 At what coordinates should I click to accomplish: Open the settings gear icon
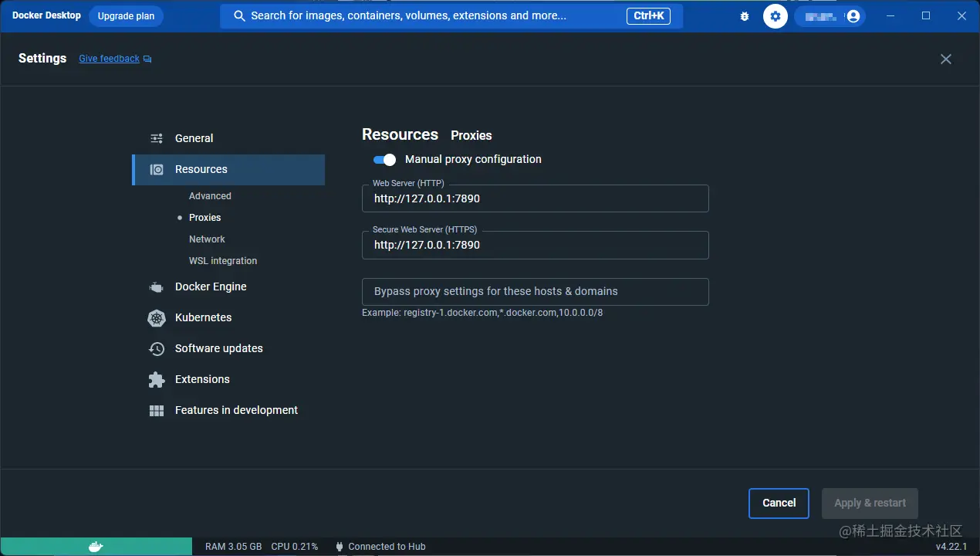[776, 16]
